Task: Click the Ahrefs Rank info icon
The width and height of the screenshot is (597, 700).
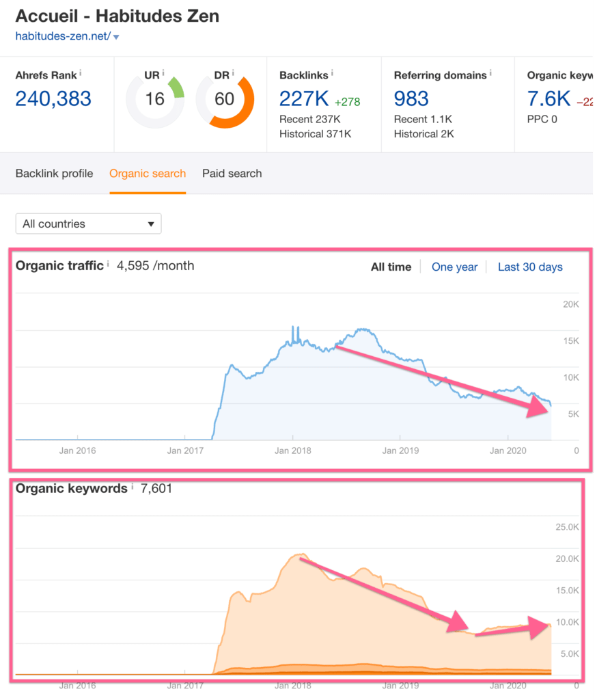Action: 81,72
